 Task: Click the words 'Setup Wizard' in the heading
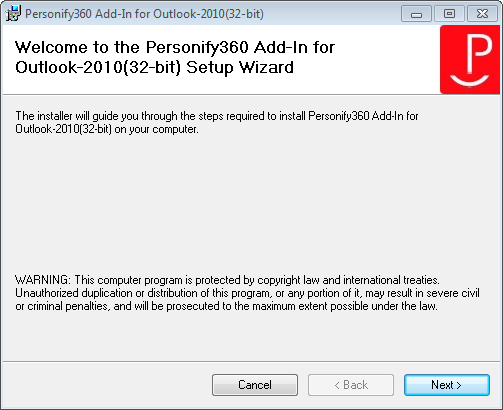(240, 67)
